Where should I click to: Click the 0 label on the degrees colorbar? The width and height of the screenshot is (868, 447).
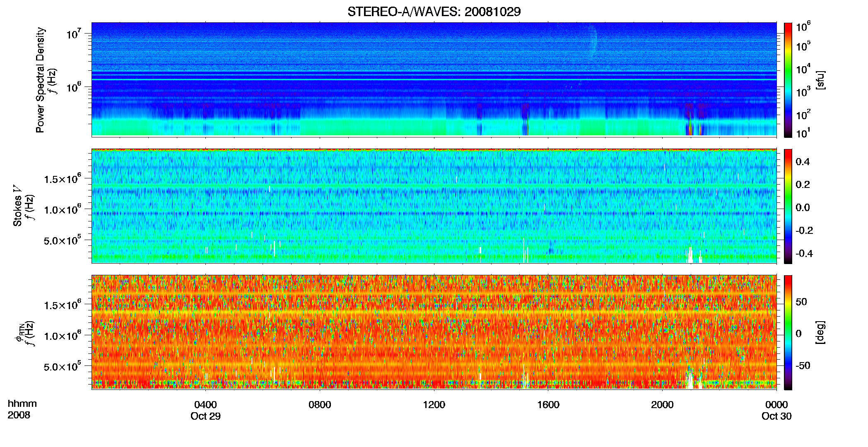799,334
